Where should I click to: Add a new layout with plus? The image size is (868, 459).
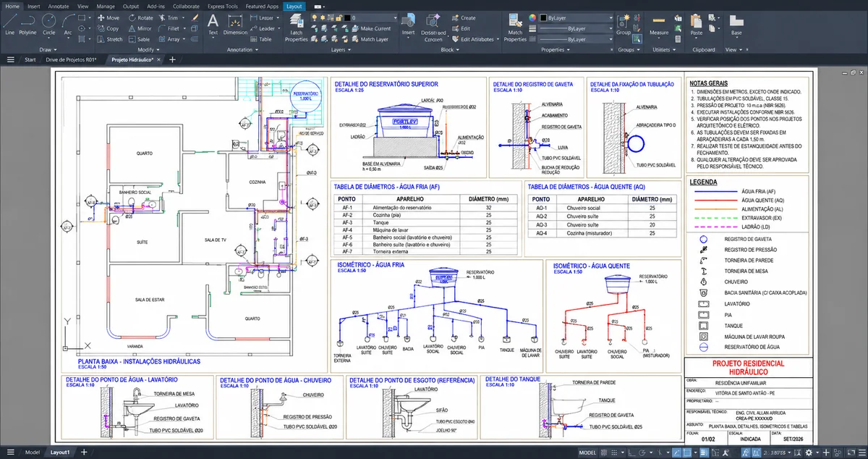pos(84,452)
